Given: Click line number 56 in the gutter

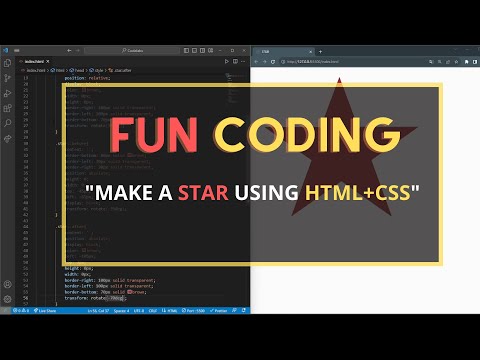Looking at the screenshot, I should (26, 298).
